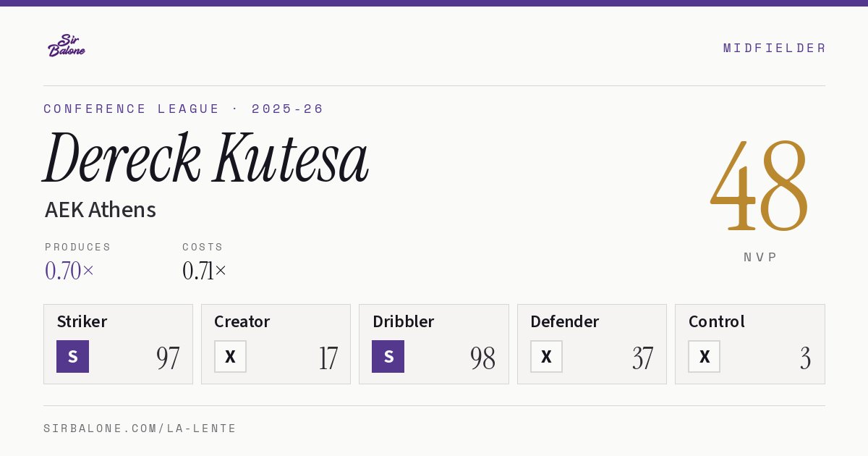Viewport: 868px width, 456px height.
Task: Click the Conference League 2025-26 heading
Action: (184, 109)
